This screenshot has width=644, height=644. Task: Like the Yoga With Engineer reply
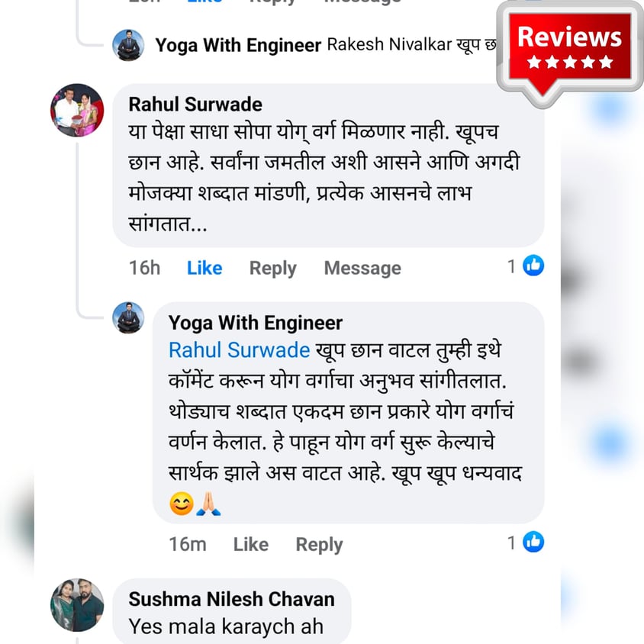(250, 544)
